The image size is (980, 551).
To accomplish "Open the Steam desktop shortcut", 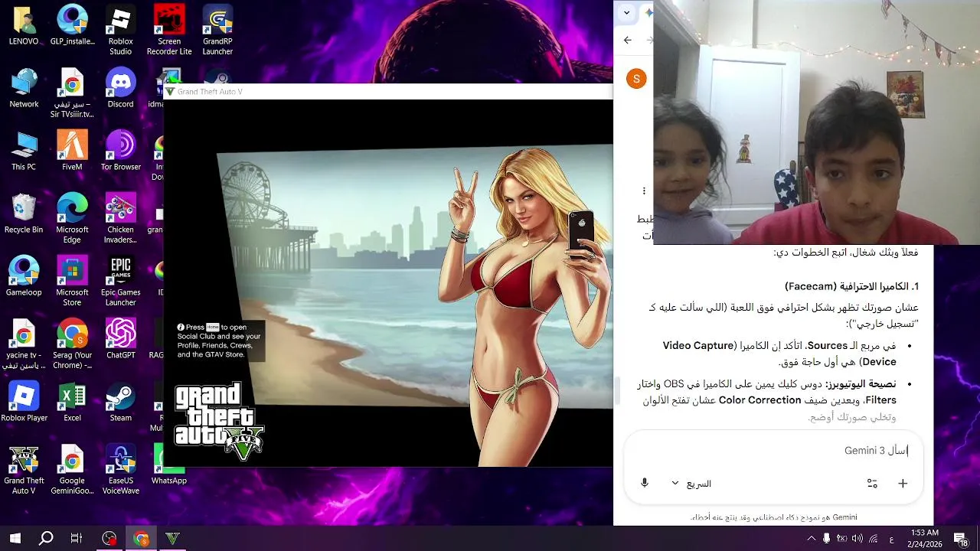I will (x=120, y=403).
